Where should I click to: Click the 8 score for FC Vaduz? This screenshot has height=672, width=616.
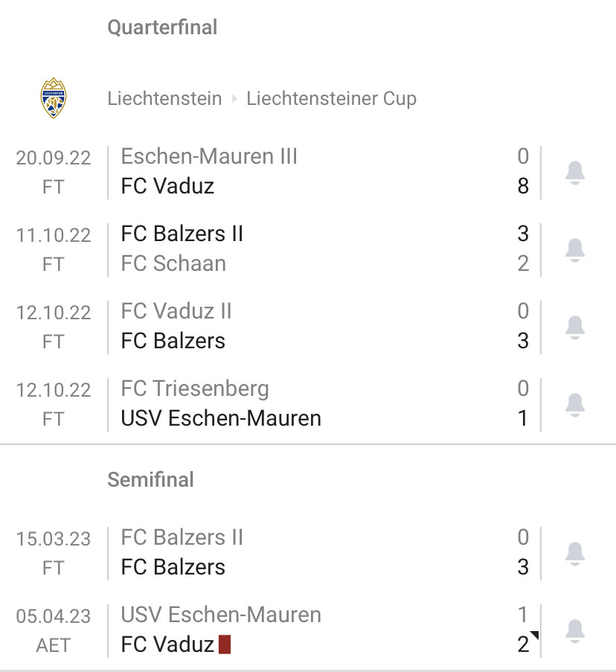click(523, 186)
